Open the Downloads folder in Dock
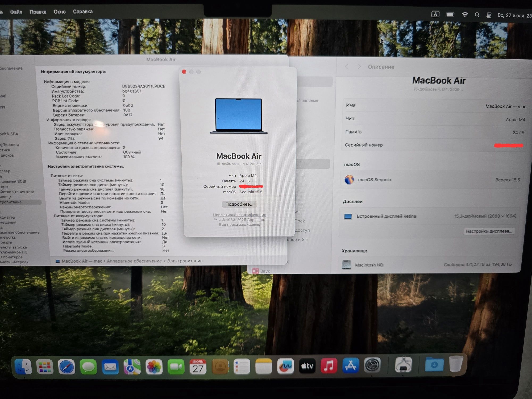 434,364
